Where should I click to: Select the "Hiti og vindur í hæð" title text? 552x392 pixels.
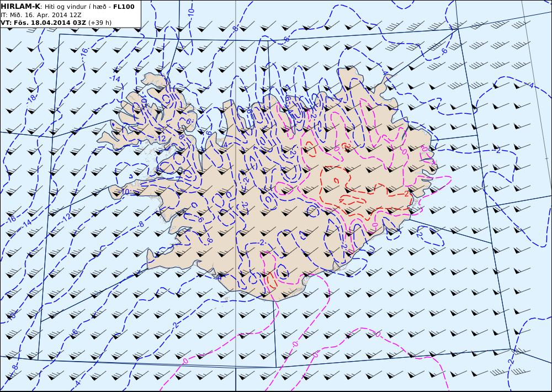(x=75, y=7)
